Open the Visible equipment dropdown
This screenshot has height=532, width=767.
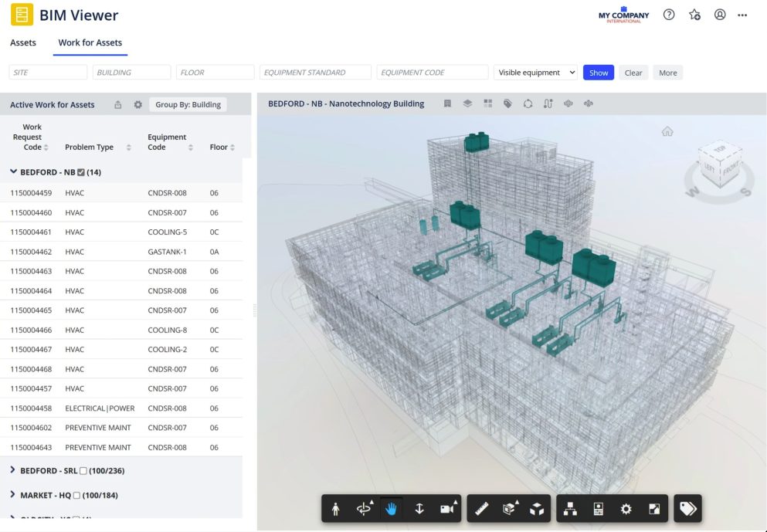click(535, 73)
